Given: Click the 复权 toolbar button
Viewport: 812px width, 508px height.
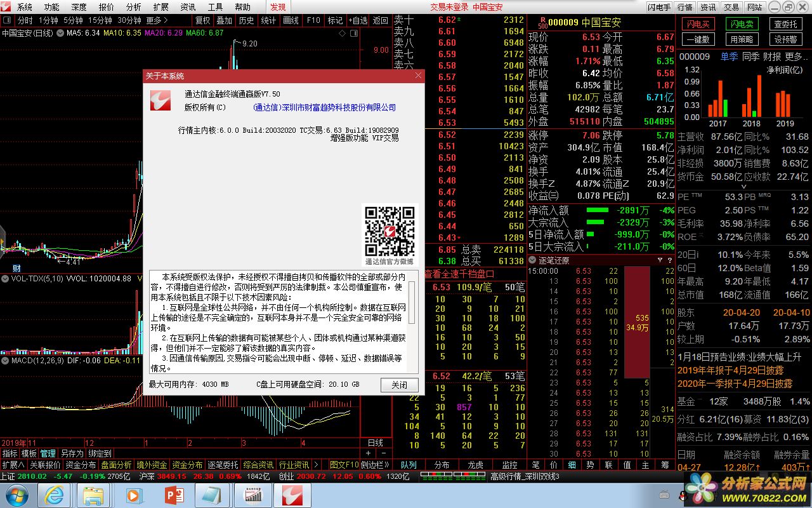Looking at the screenshot, I should point(203,20).
